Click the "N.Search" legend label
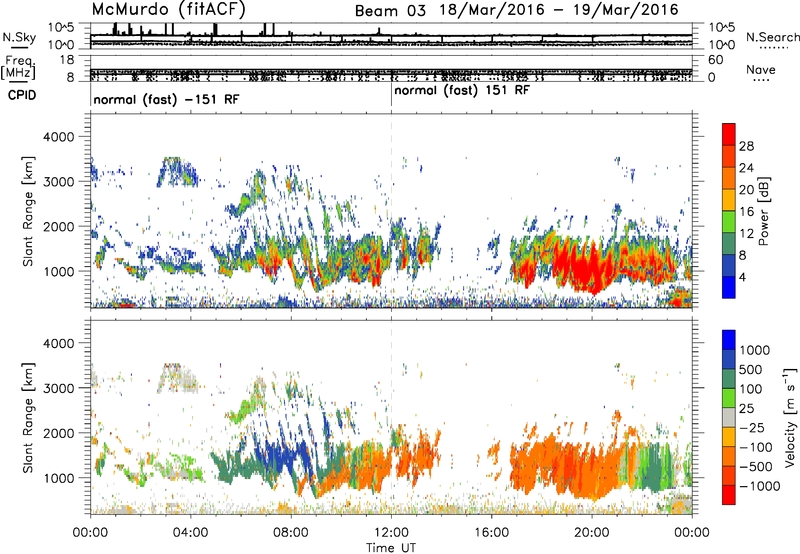Image resolution: width=800 pixels, height=554 pixels. click(772, 37)
